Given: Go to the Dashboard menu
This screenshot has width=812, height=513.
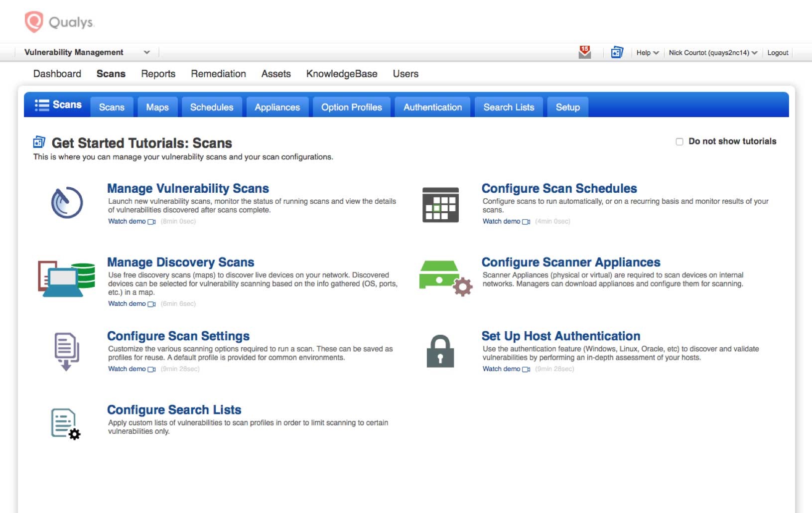Looking at the screenshot, I should tap(57, 74).
